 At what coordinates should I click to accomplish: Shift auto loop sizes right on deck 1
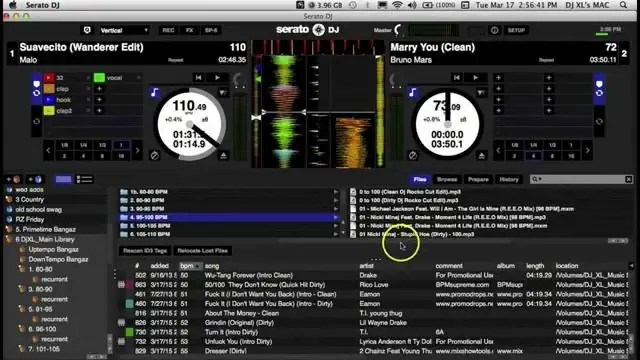(138, 151)
